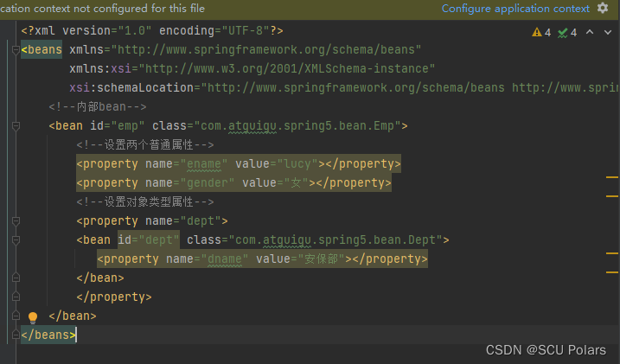Viewport: 620px width, 364px height.
Task: Open the application context settings gear
Action: [602, 8]
